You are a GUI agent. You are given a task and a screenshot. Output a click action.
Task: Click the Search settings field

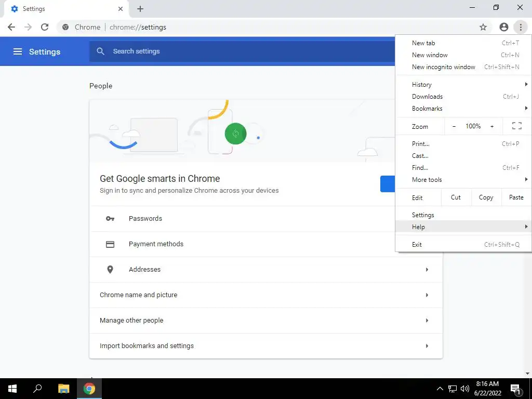(x=242, y=51)
